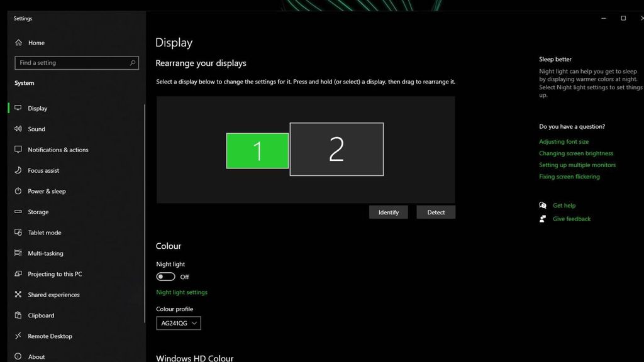Open Night light settings
The image size is (644, 362).
point(182,292)
